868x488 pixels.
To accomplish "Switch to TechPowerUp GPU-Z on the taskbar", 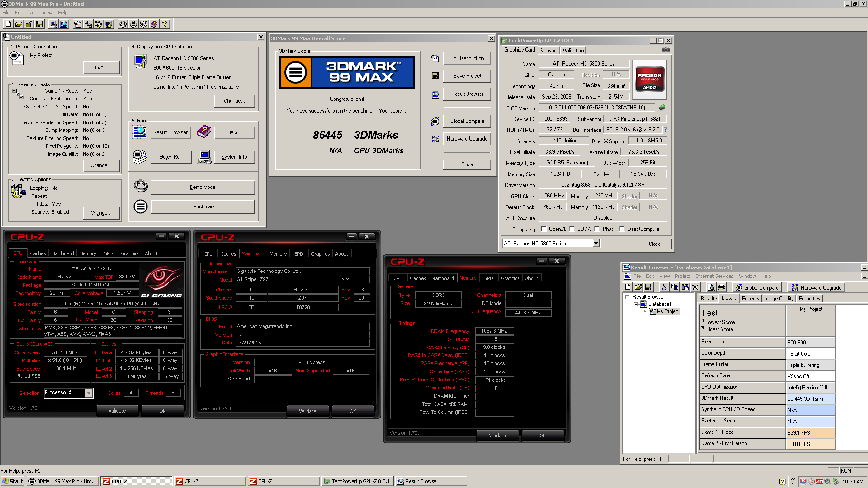I will click(357, 481).
